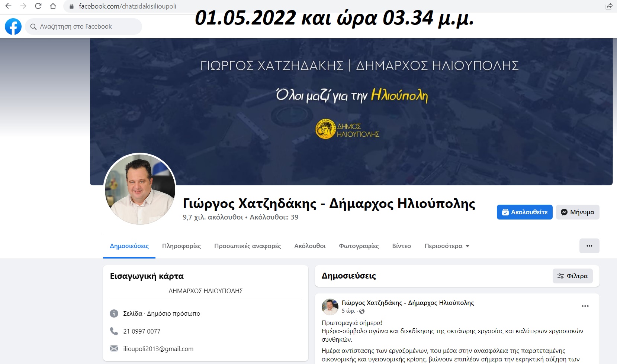Screen dimensions: 617x364
Task: Click the public globe audience icon
Action: coord(362,311)
